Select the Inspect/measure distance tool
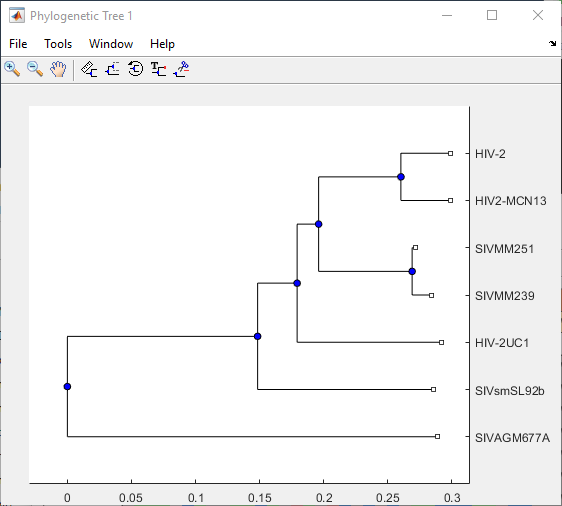 (89, 69)
